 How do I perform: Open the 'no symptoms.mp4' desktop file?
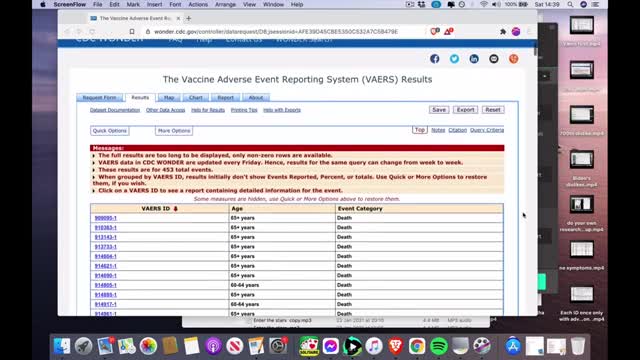coord(582,254)
